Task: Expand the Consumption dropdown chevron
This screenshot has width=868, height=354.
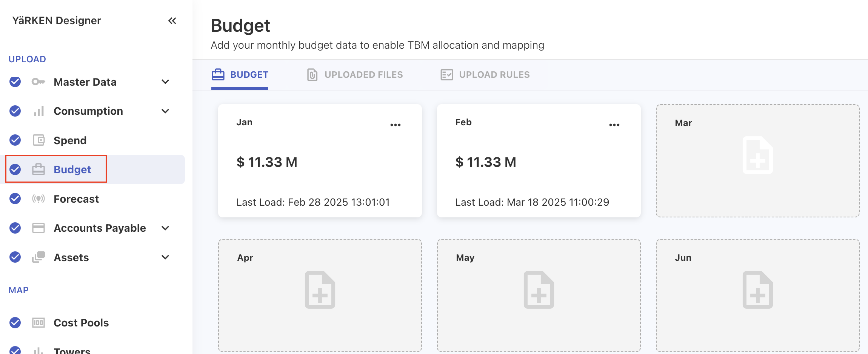Action: [x=165, y=111]
